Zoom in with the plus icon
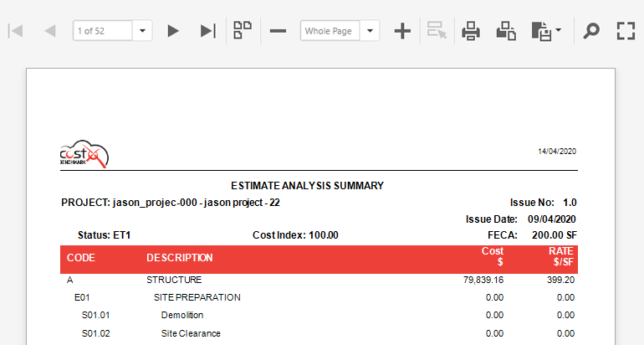This screenshot has width=644, height=345. tap(402, 31)
